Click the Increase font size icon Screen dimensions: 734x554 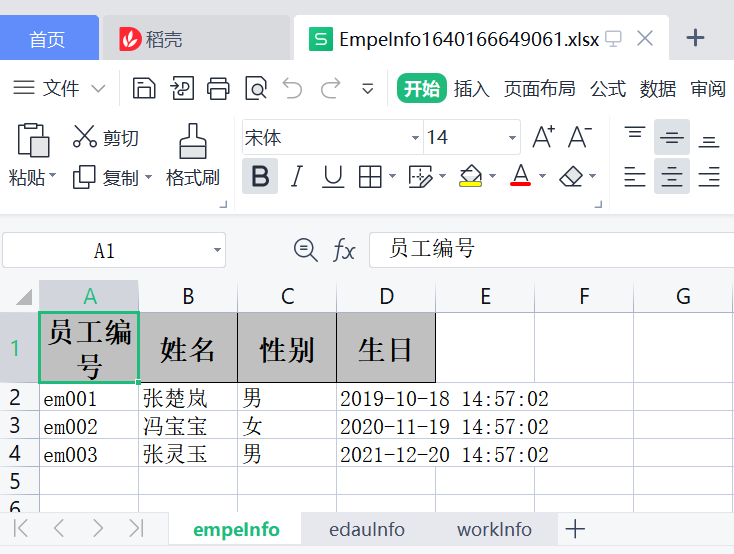543,137
